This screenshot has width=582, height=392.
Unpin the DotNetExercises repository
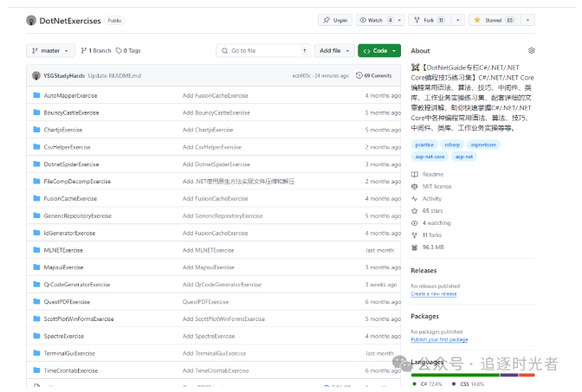335,20
